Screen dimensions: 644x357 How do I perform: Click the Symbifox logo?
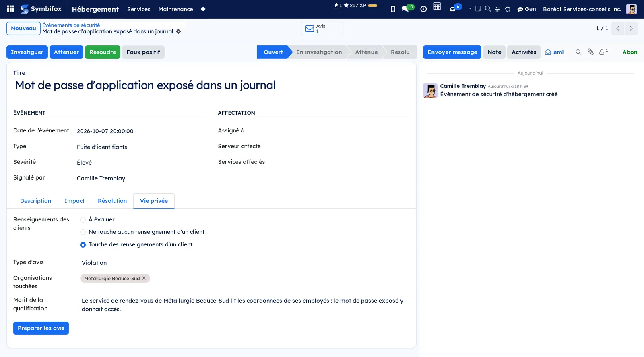tap(41, 9)
